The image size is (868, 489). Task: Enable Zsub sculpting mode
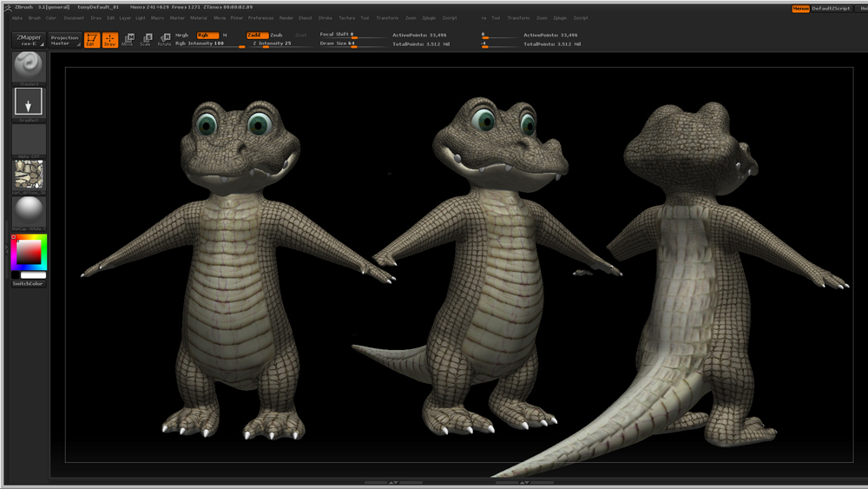tap(276, 35)
